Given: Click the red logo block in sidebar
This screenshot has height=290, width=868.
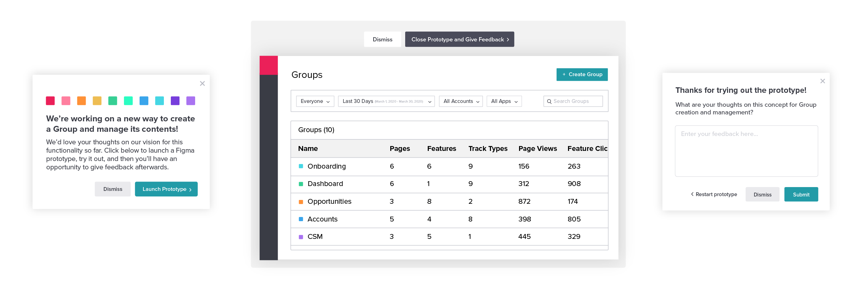Looking at the screenshot, I should 269,65.
